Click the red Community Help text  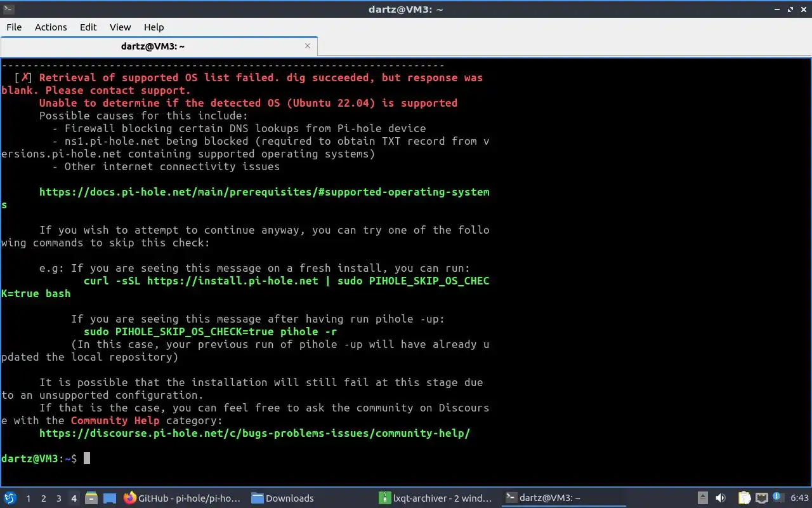(115, 420)
